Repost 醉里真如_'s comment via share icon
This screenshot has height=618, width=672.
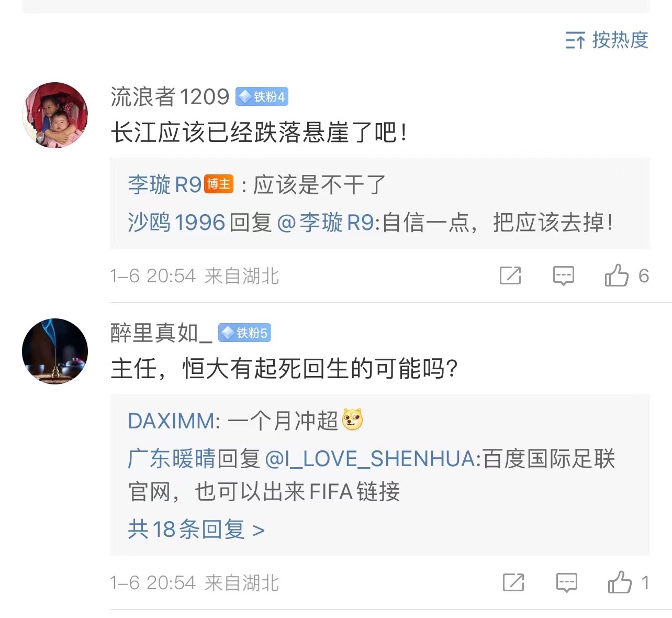coord(513,582)
